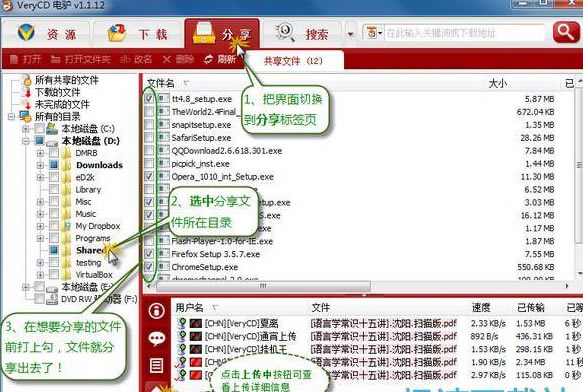The image size is (583, 392).
Task: Click the 打开文件夹 open folder toolbar button
Action: tap(81, 60)
